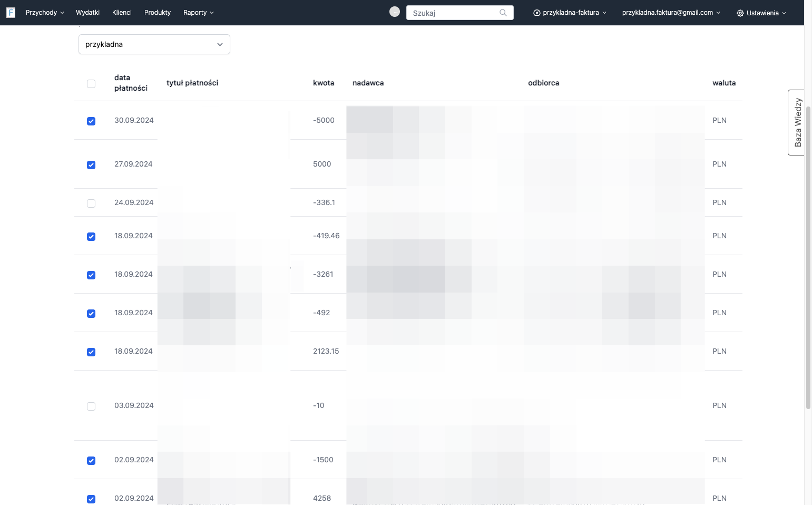
Task: Click the 'nadawca' column header
Action: pos(368,83)
